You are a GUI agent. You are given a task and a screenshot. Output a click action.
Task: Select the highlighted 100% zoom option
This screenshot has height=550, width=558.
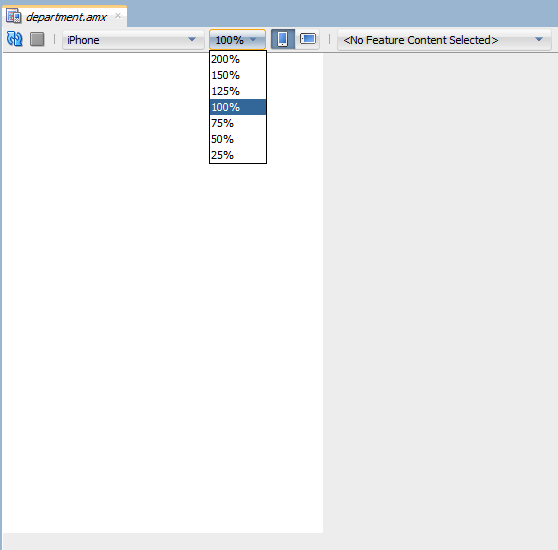(x=238, y=107)
